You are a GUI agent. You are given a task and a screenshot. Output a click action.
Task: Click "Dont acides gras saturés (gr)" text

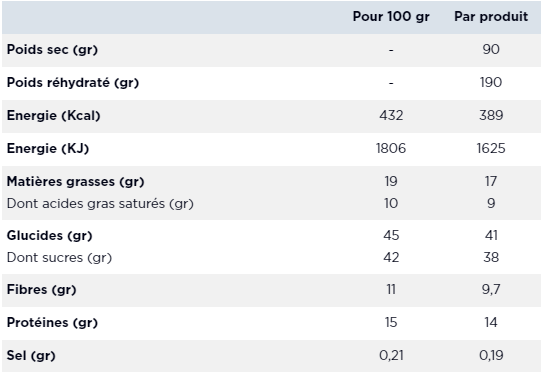point(100,204)
